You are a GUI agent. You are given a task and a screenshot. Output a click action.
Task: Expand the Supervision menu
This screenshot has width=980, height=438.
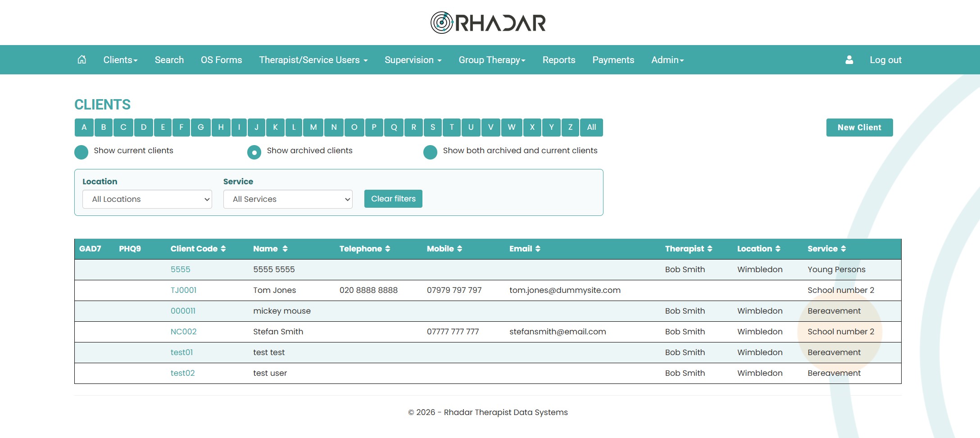(413, 60)
